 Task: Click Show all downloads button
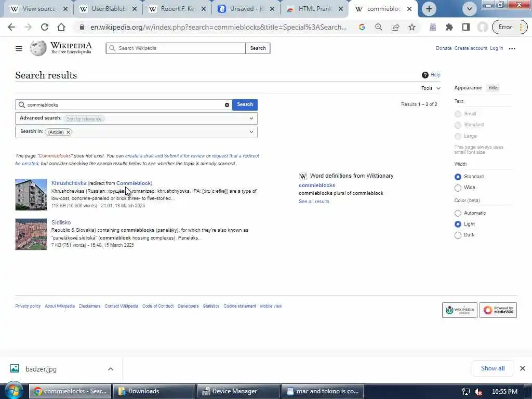(x=493, y=368)
